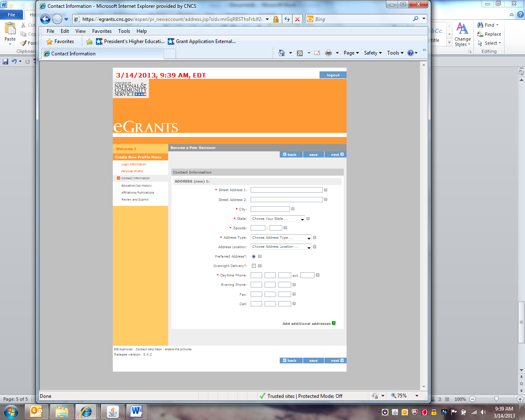Click the Print icon in the command bar
This screenshot has height=420, width=525.
point(329,53)
